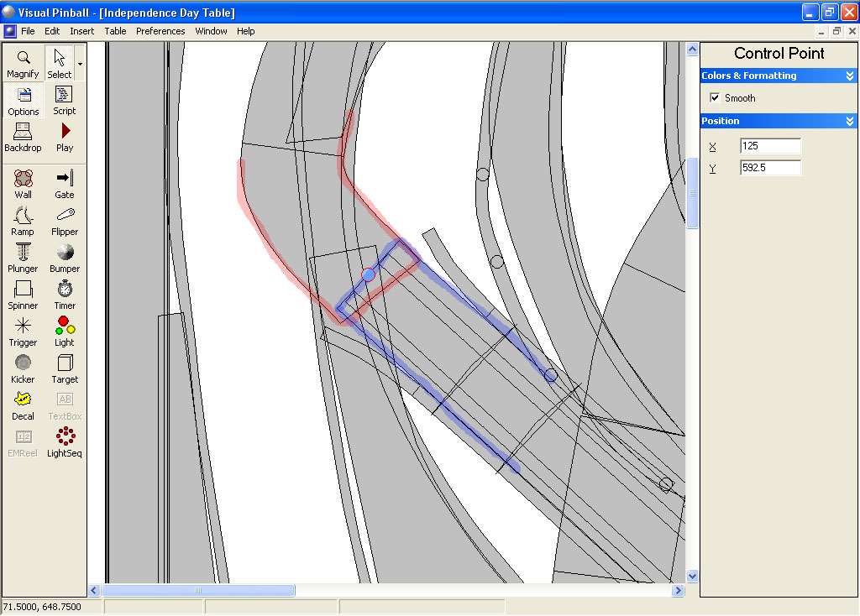
Task: Activate the Kicker tool
Action: coord(24,368)
